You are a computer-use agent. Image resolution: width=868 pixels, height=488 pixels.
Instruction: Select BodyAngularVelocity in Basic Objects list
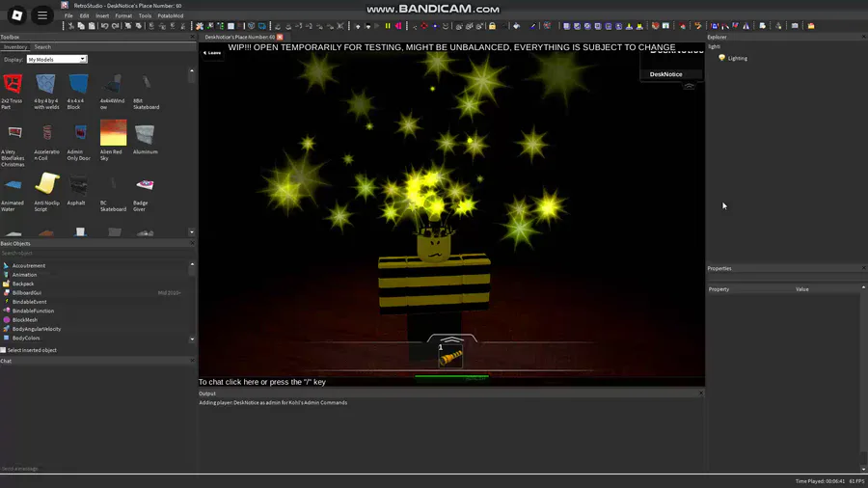click(x=37, y=329)
